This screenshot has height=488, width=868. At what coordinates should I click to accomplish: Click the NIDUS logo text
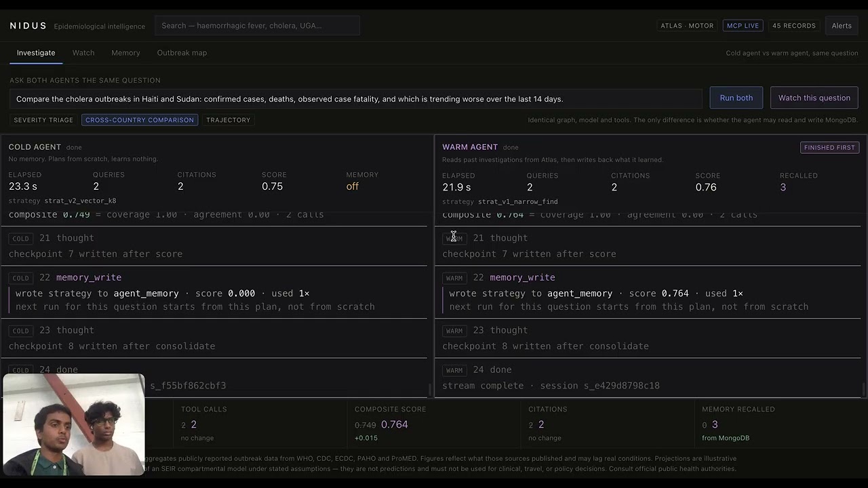click(28, 26)
